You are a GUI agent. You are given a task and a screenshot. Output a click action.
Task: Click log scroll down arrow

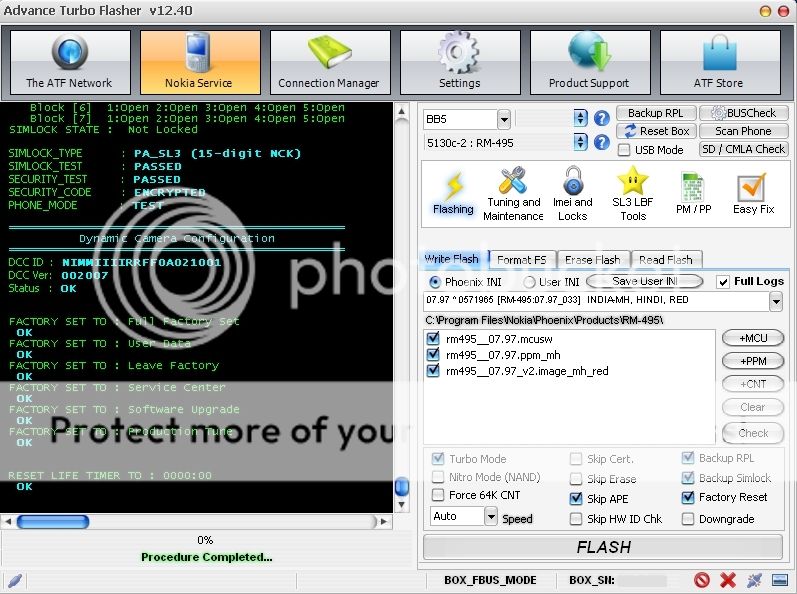tap(402, 505)
